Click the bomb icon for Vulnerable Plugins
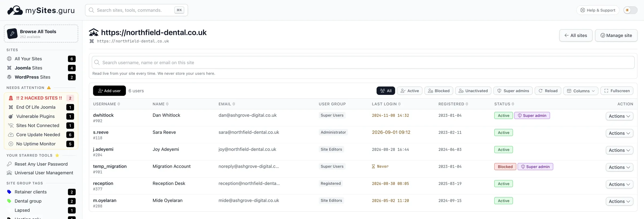This screenshot has height=219, width=644. (11, 116)
